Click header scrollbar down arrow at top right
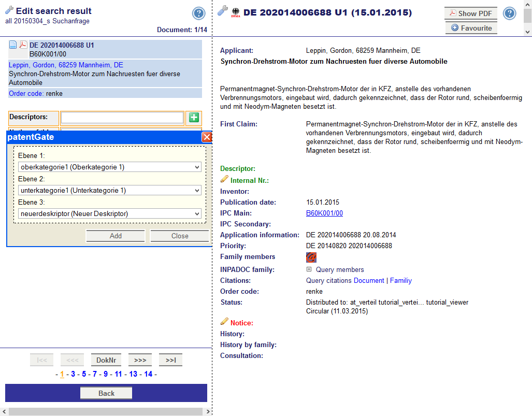This screenshot has width=532, height=416. (527, 32)
